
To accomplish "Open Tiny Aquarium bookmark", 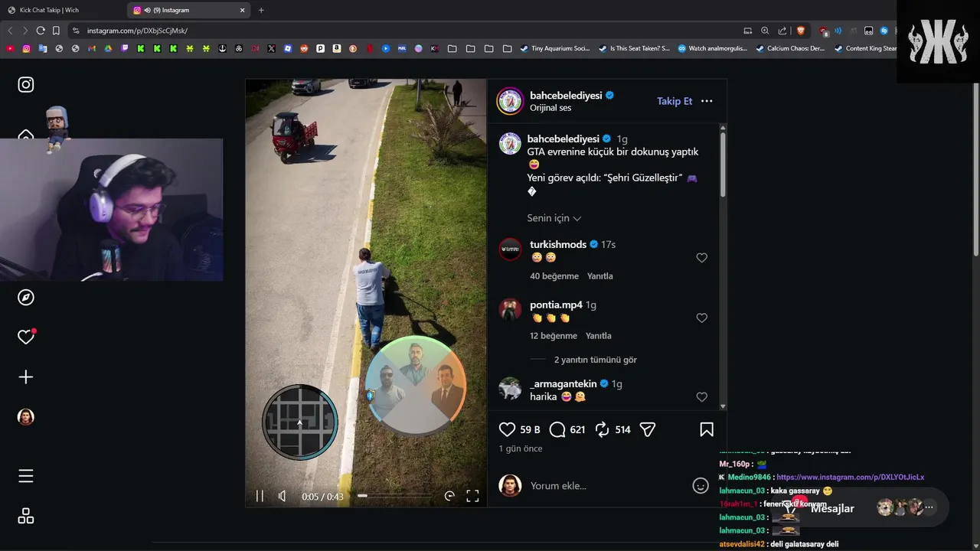I will pos(555,48).
